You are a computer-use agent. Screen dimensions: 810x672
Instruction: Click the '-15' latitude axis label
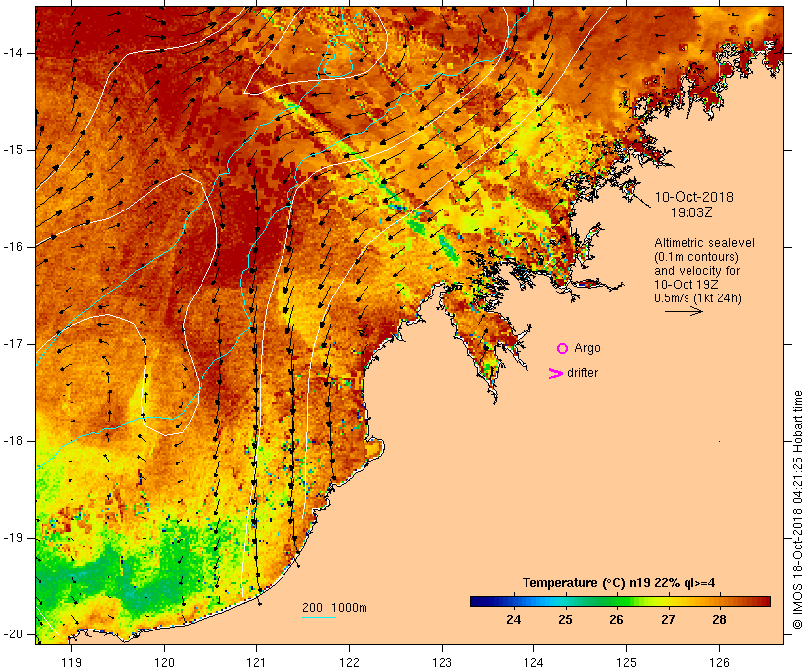(x=13, y=150)
